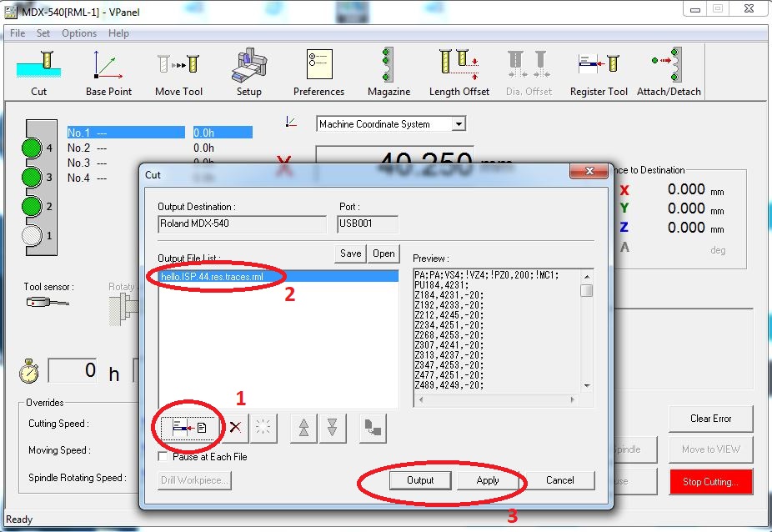This screenshot has height=532, width=772.
Task: Click the coordinate system axes icon
Action: (x=291, y=122)
